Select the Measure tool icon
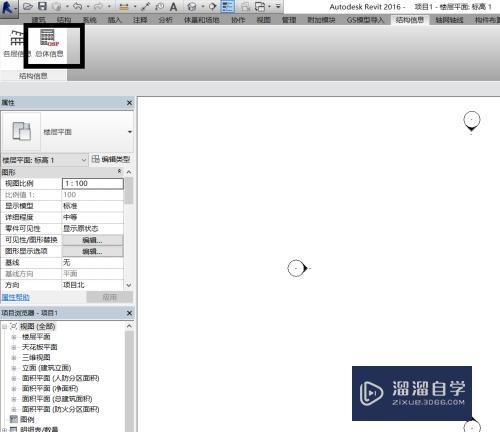This screenshot has height=432, width=500. point(124,7)
